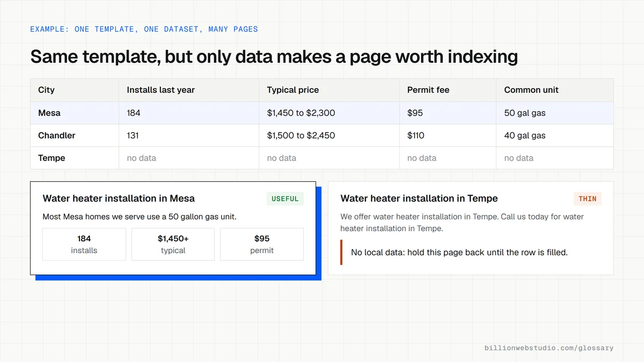The image size is (644, 362).
Task: Click the '$95' permit fee table cell
Action: [448, 113]
